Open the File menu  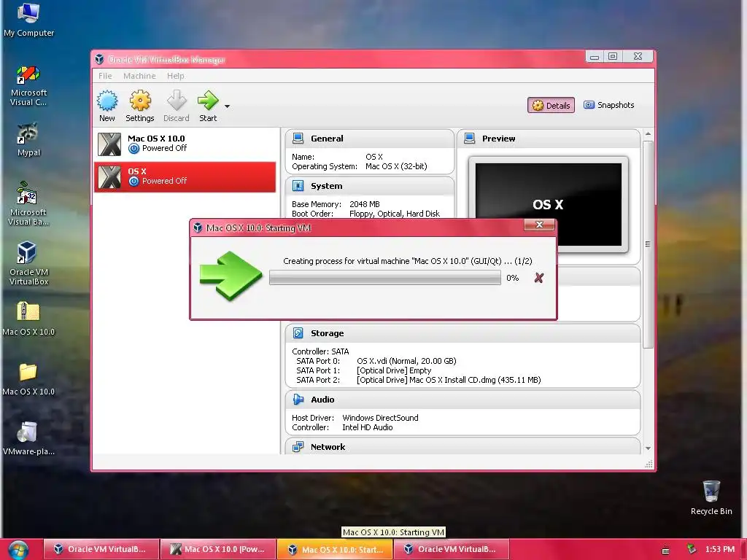(x=105, y=76)
